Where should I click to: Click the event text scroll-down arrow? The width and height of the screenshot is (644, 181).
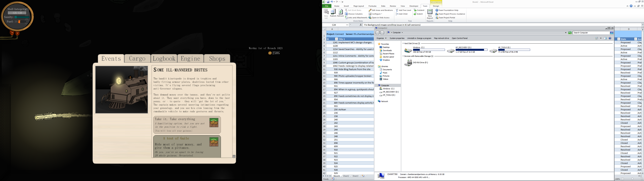(x=234, y=156)
